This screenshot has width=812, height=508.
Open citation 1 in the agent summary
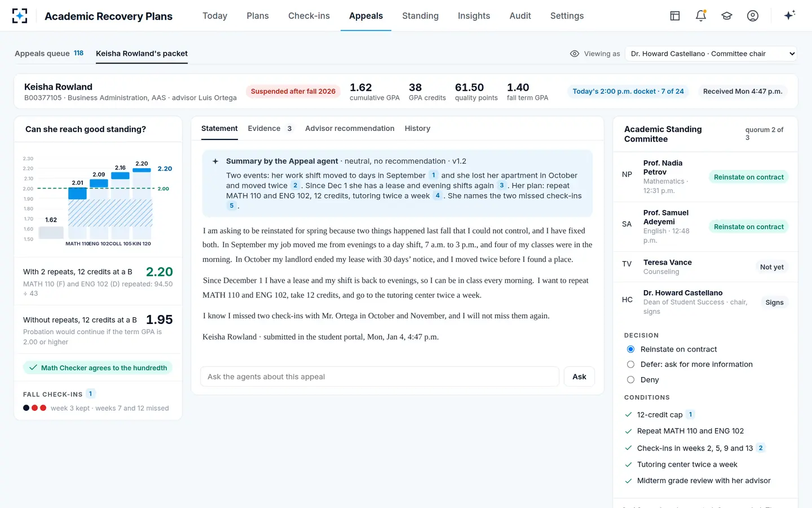434,175
